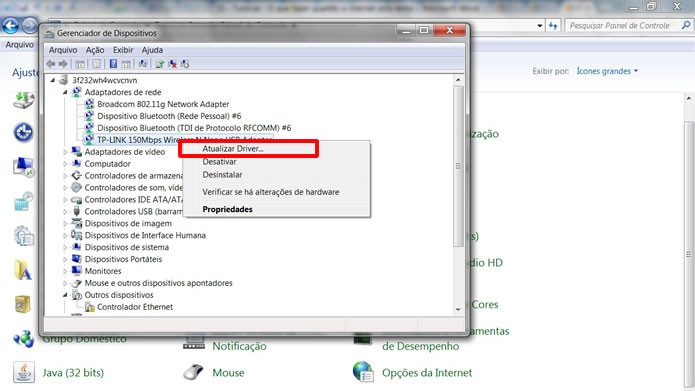
Task: Click the device tree scroll down arrow
Action: click(458, 309)
